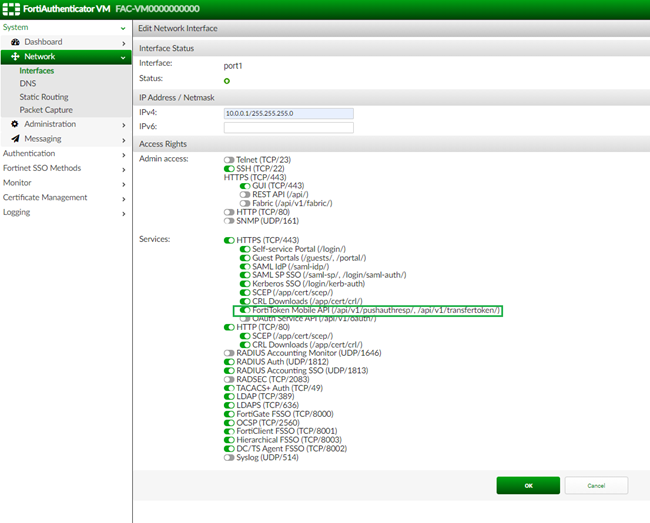Enable Syslog (UDP/514) service
This screenshot has width=650, height=523.
coord(229,458)
